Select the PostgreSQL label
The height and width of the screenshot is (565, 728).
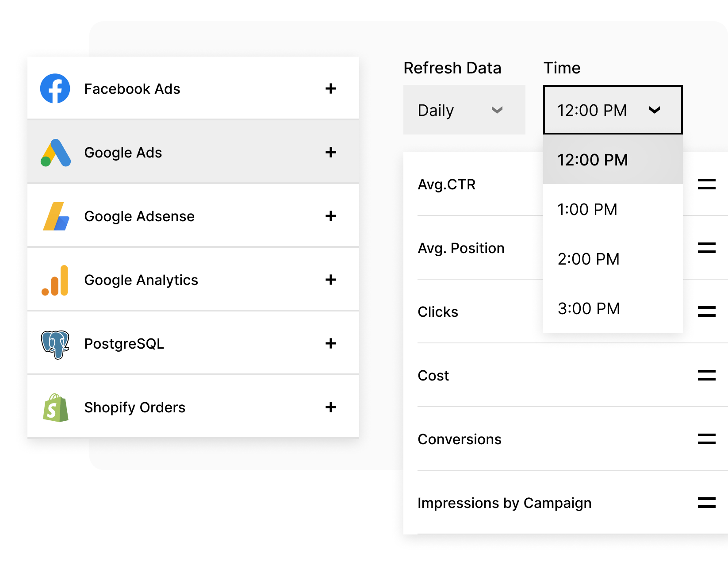pos(124,344)
